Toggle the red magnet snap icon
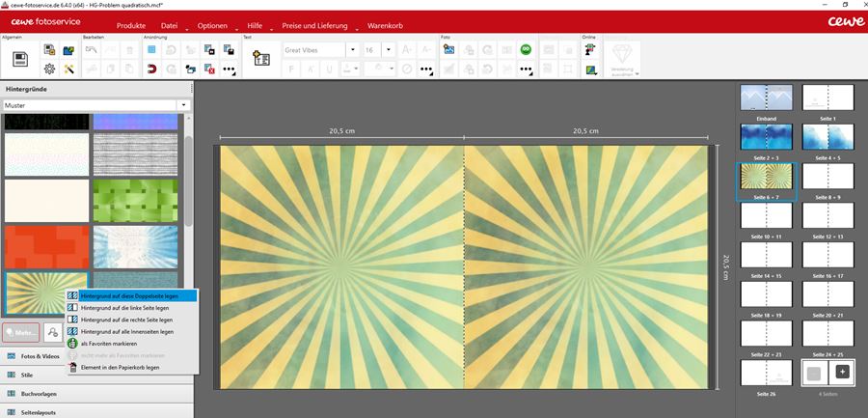The width and height of the screenshot is (868, 418). click(x=150, y=69)
